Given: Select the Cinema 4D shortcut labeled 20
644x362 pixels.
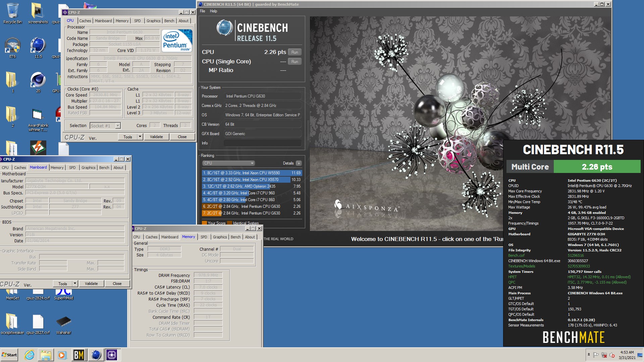Looking at the screenshot, I should 38,82.
